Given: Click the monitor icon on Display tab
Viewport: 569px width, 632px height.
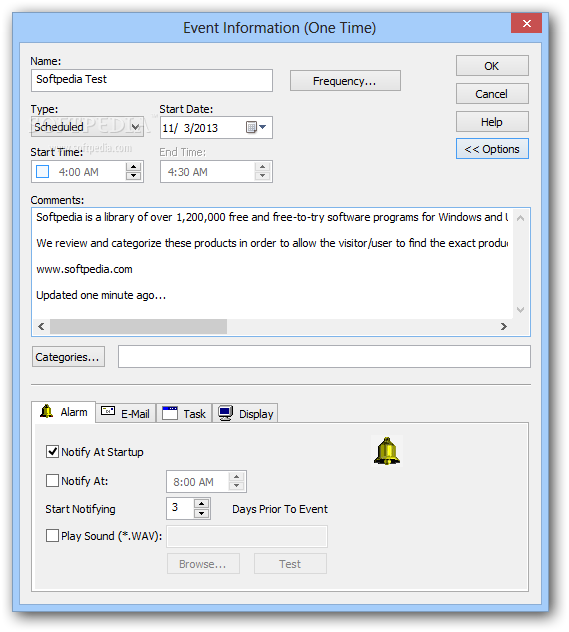Looking at the screenshot, I should click(x=225, y=414).
